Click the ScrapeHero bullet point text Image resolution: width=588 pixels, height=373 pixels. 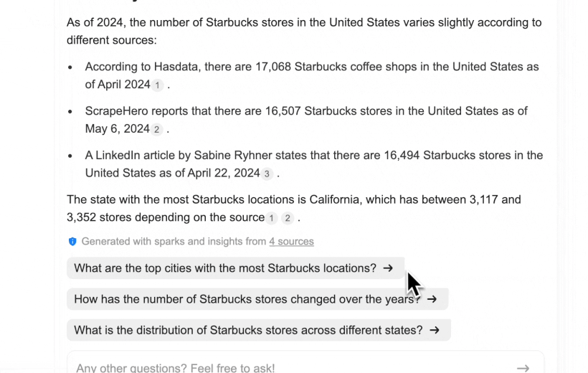click(306, 111)
